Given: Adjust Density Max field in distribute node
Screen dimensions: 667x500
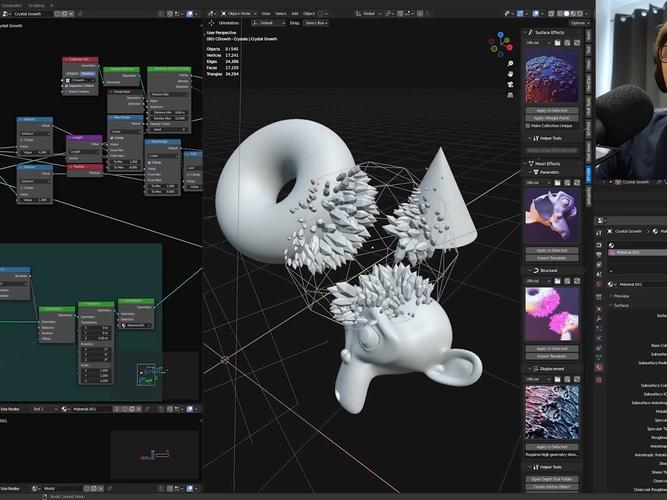Looking at the screenshot, I should click(168, 118).
